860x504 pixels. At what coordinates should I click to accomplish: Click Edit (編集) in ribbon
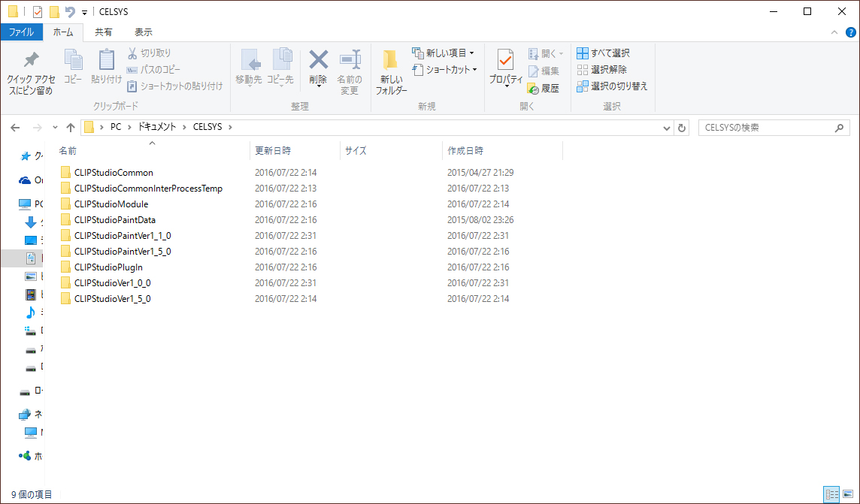coord(544,71)
